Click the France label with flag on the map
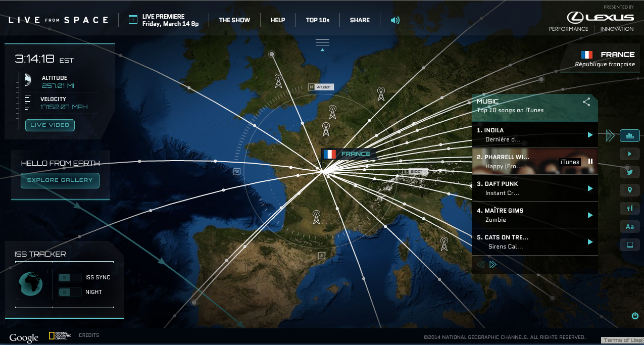 click(x=349, y=154)
